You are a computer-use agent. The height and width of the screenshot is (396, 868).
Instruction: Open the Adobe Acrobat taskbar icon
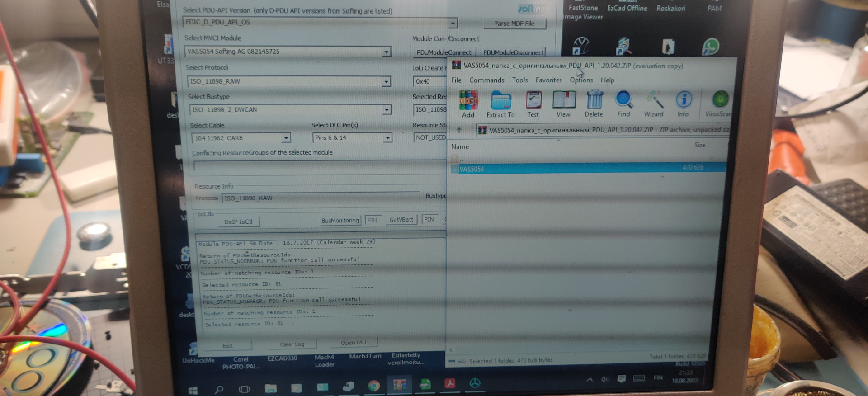click(x=449, y=384)
